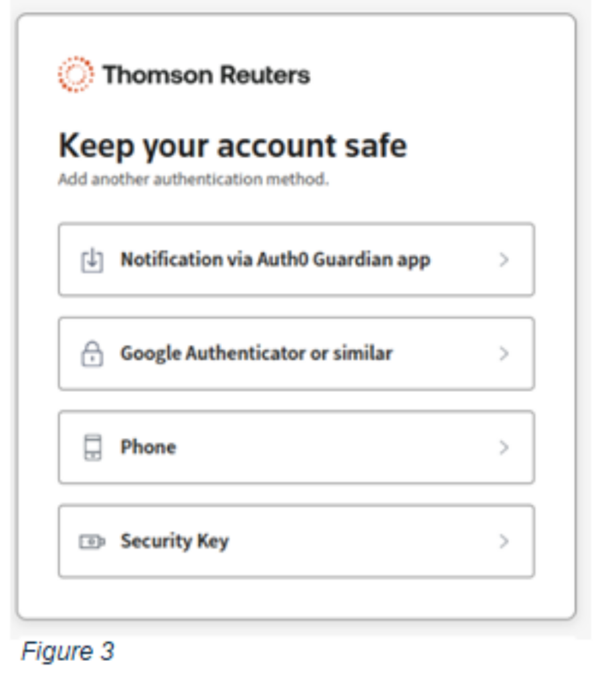Open the chevron arrow on Phone row
616x685 pixels.
504,448
